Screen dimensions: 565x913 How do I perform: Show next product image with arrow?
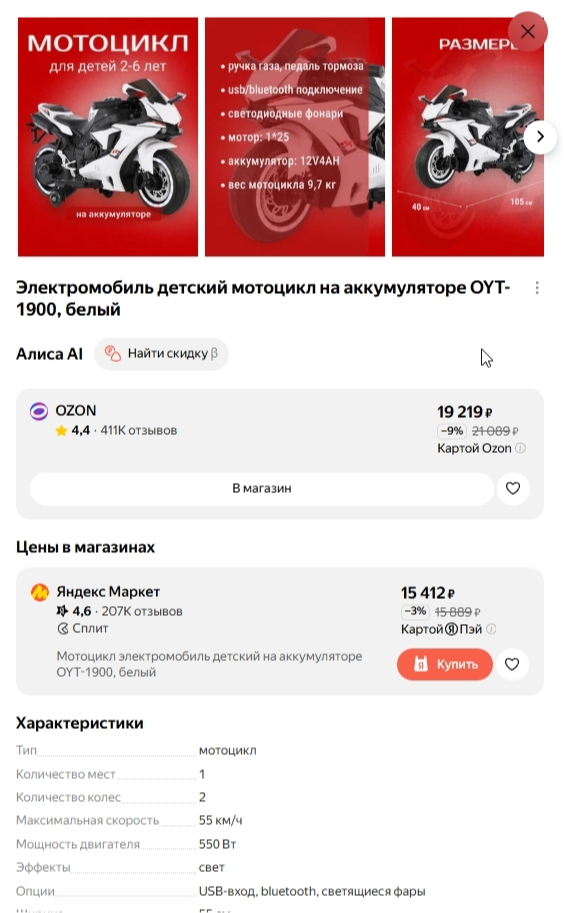click(x=540, y=137)
